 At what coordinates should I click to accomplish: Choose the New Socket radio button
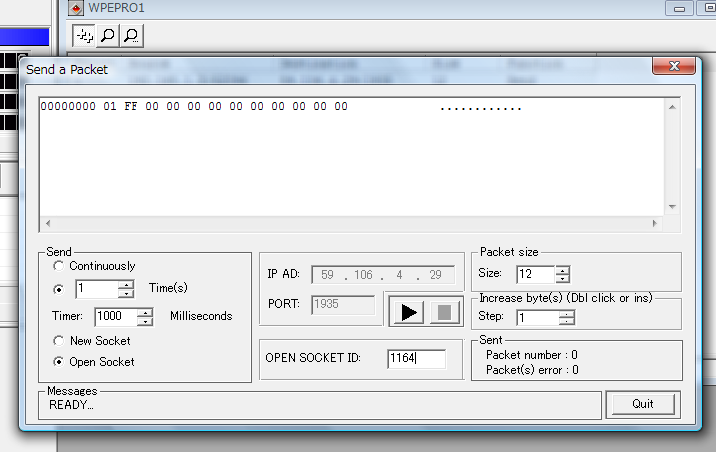pos(59,341)
